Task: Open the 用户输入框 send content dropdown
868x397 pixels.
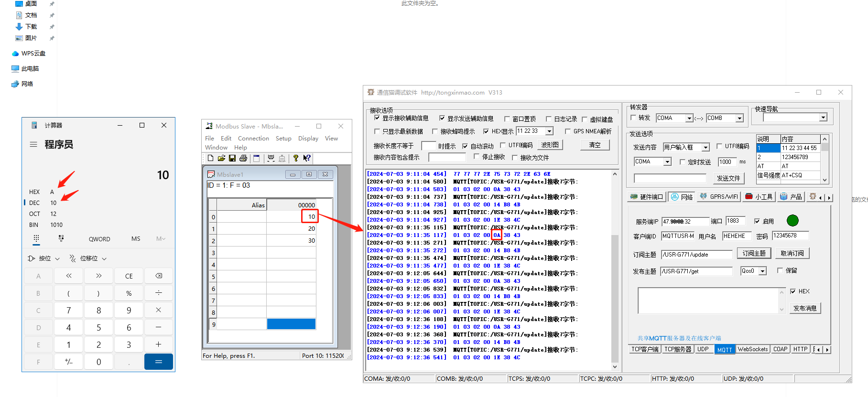Action: (705, 147)
